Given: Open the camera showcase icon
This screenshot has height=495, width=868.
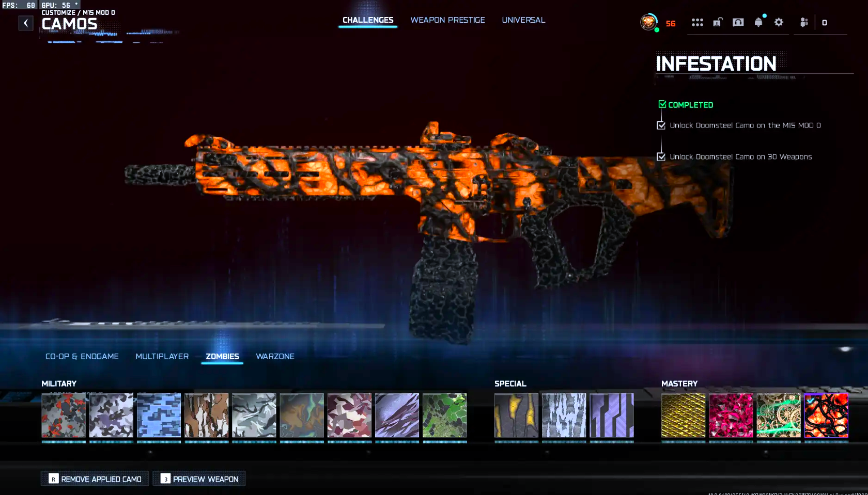Looking at the screenshot, I should (738, 22).
